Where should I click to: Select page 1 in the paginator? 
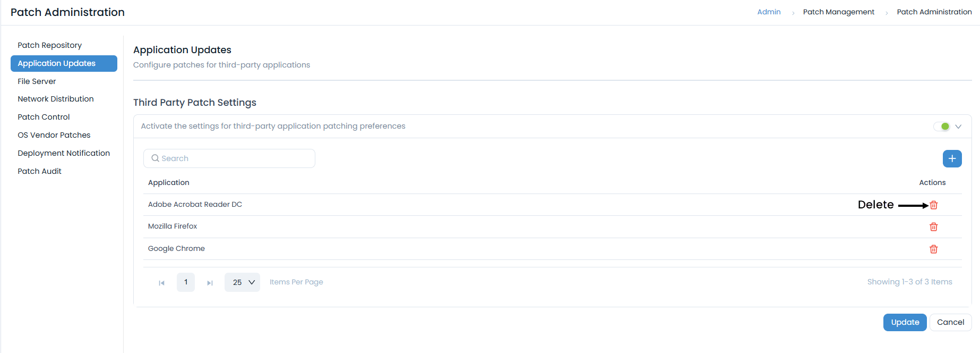(x=185, y=282)
